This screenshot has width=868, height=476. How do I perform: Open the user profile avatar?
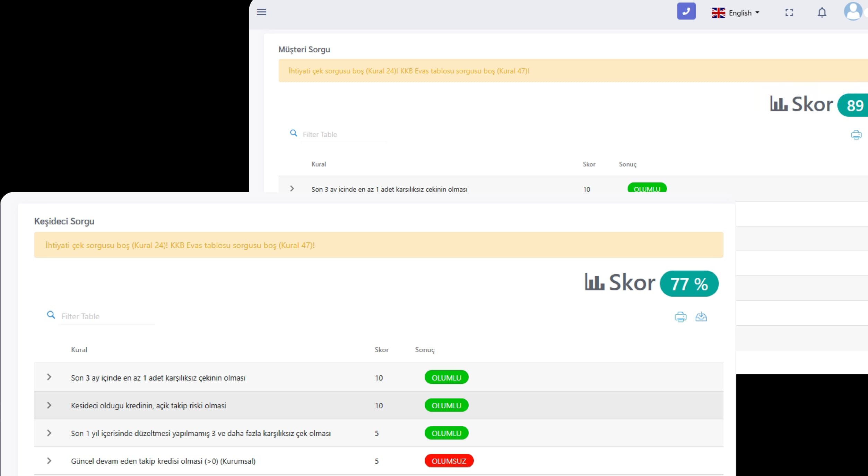(853, 12)
